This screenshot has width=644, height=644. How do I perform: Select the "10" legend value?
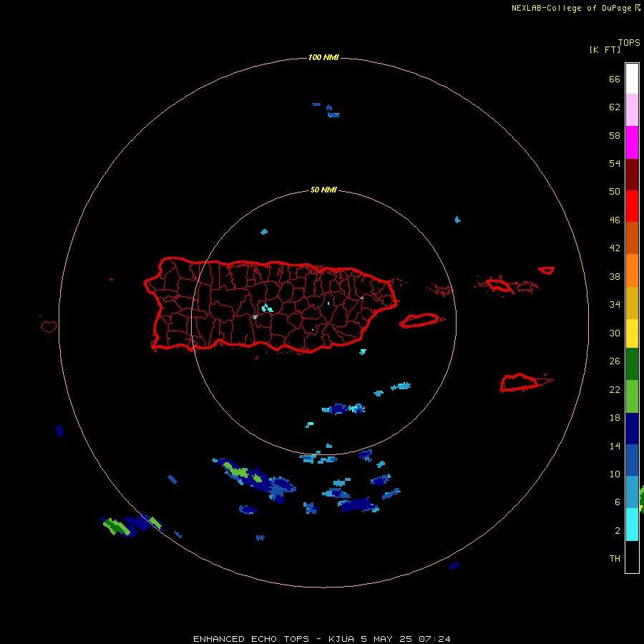[x=615, y=474]
